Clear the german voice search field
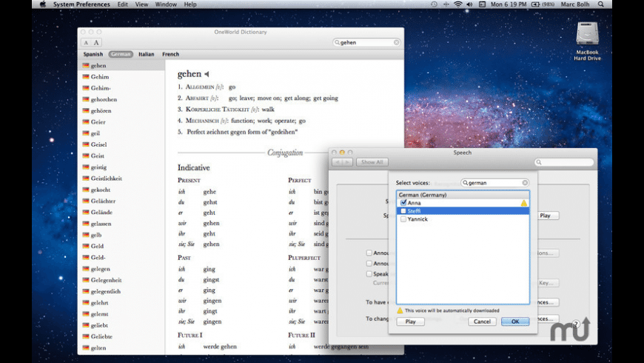 click(525, 182)
